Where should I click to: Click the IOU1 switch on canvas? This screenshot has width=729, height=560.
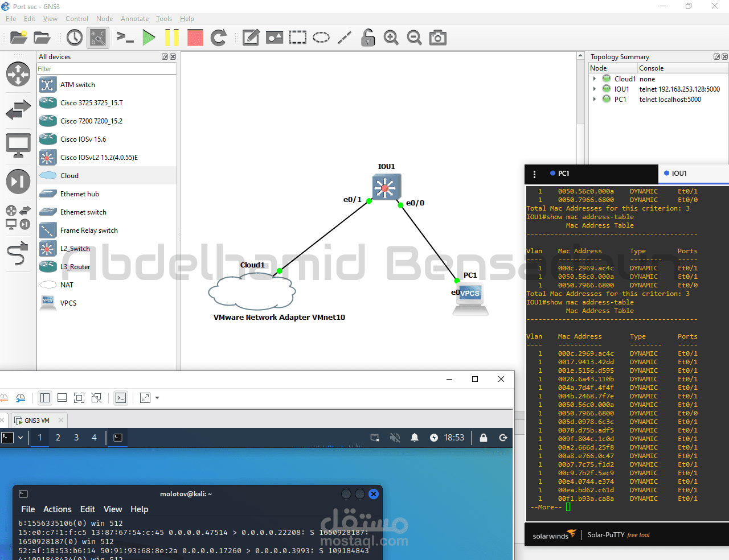[x=387, y=187]
